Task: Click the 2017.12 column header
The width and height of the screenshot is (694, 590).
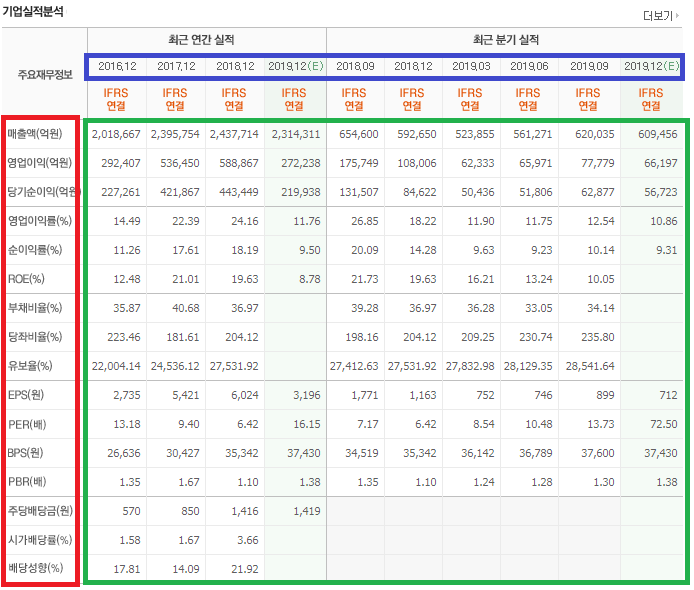Action: click(x=176, y=66)
